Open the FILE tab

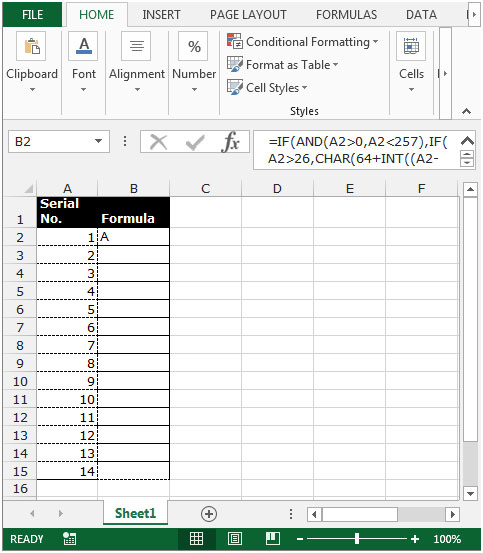tap(32, 14)
